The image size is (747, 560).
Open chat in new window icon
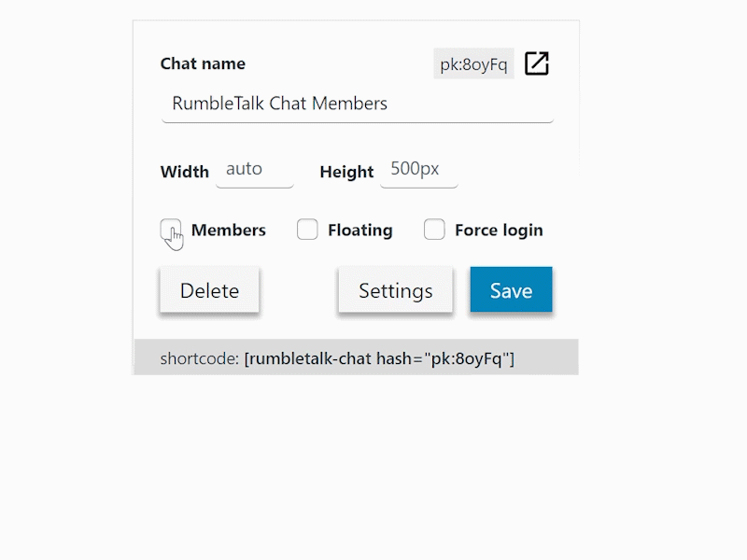click(x=536, y=63)
